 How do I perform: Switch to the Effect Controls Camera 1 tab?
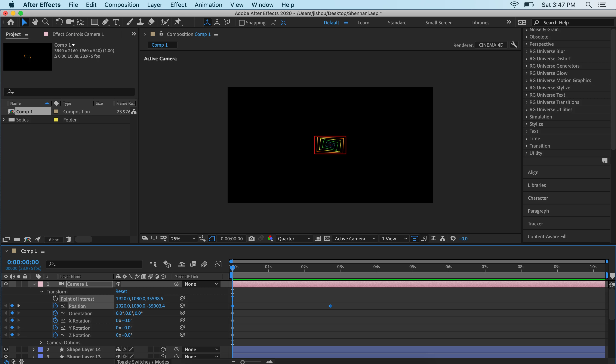(78, 34)
